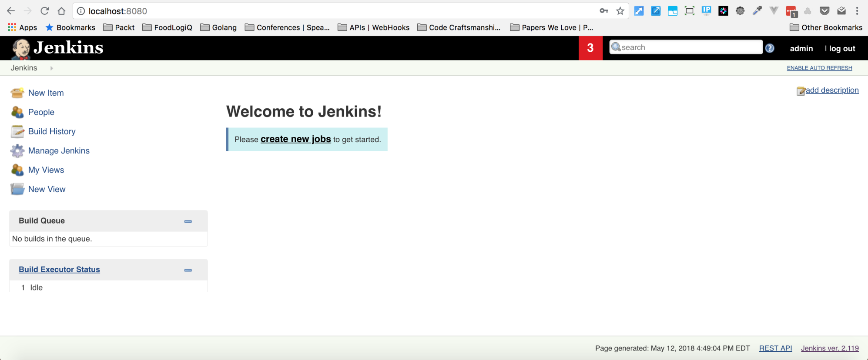Click the Bookmarks star shortcut

coord(70,27)
